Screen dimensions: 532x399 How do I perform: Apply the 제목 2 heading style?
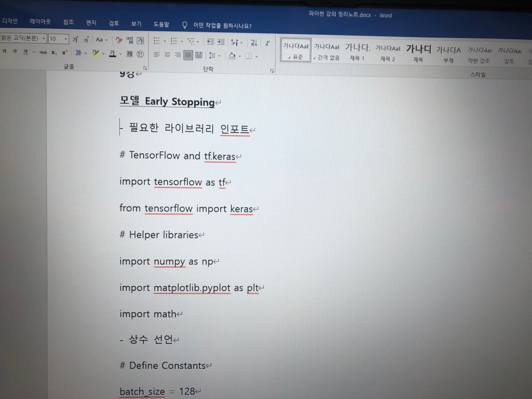388,53
